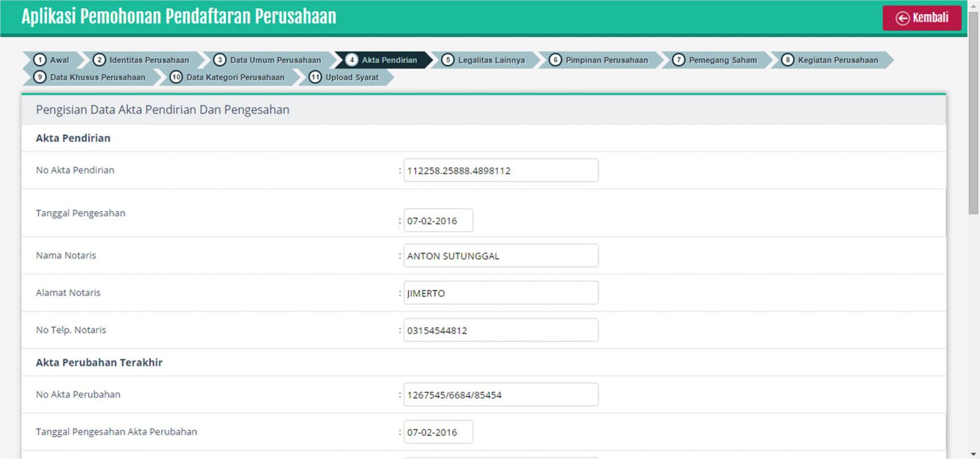Click the Alamat Notaris text box
Viewport: 980px width, 459px height.
[500, 293]
